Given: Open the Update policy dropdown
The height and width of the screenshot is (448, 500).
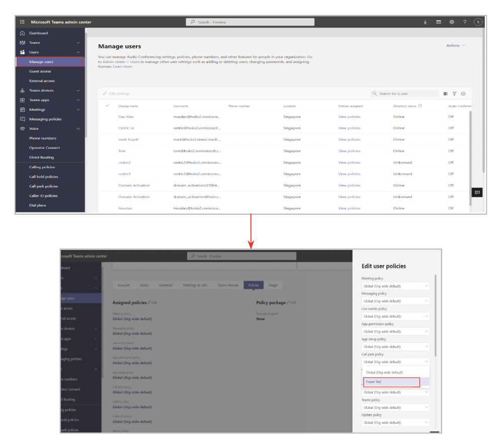Looking at the screenshot, I should pyautogui.click(x=395, y=422).
